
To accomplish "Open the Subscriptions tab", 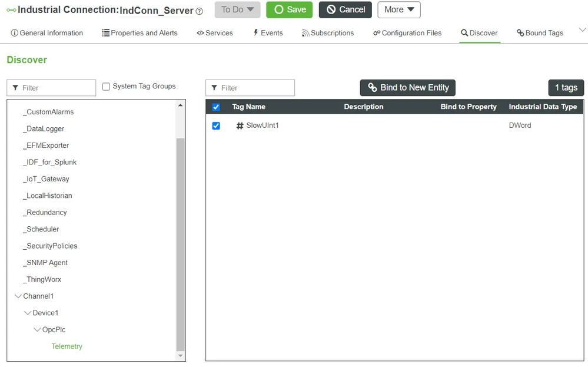I will pyautogui.click(x=328, y=33).
